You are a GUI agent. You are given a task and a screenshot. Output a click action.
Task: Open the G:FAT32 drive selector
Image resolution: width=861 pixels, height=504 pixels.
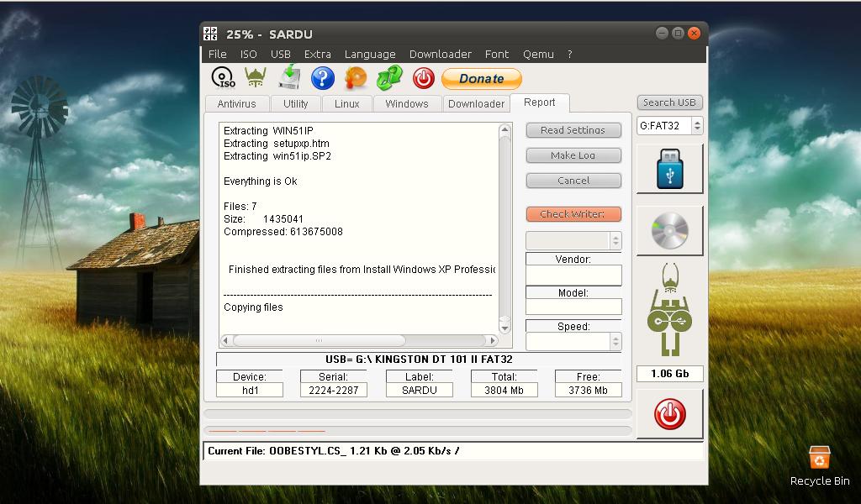(669, 126)
